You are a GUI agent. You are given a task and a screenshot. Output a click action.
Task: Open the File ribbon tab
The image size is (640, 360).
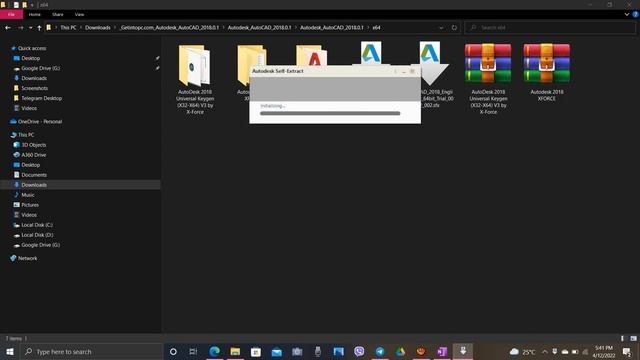(11, 14)
